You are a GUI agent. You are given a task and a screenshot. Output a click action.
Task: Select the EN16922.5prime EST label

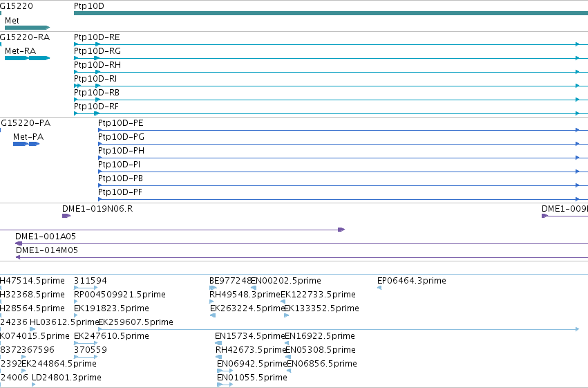[320, 336]
